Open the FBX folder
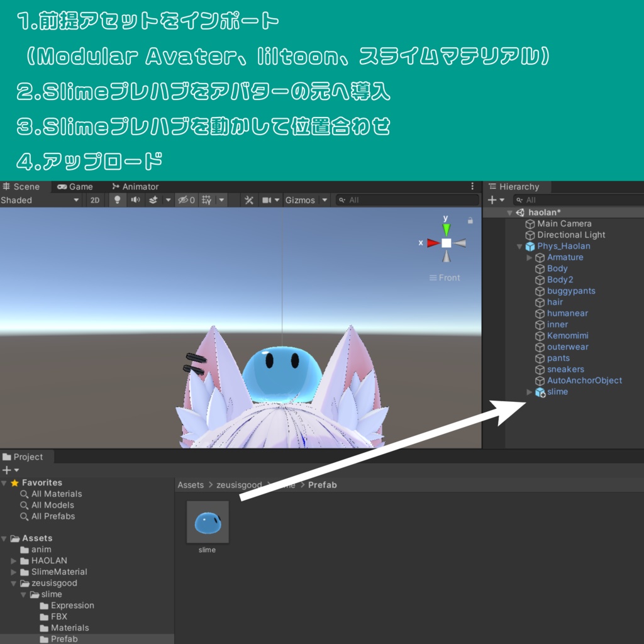The image size is (644, 644). [53, 616]
